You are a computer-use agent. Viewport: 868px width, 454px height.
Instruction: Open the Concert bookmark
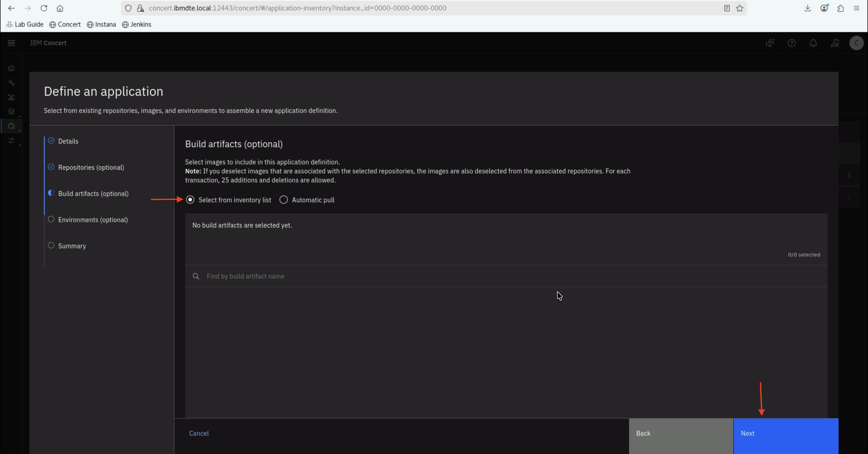pyautogui.click(x=65, y=24)
